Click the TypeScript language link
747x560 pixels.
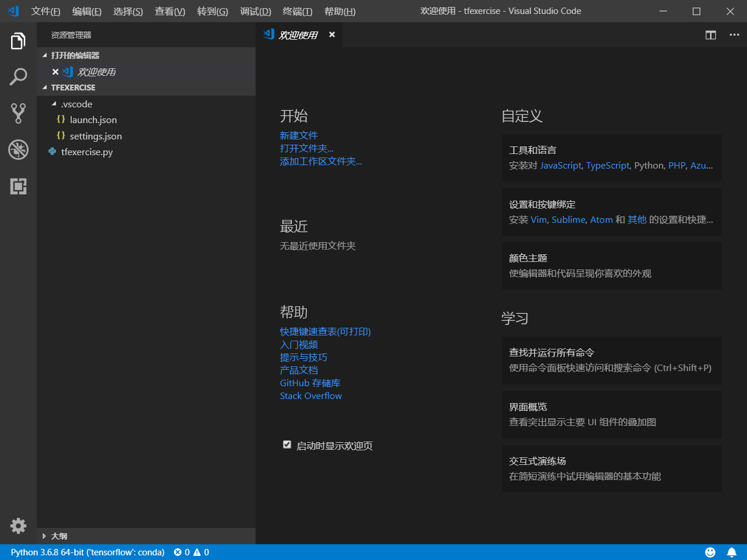click(x=608, y=166)
